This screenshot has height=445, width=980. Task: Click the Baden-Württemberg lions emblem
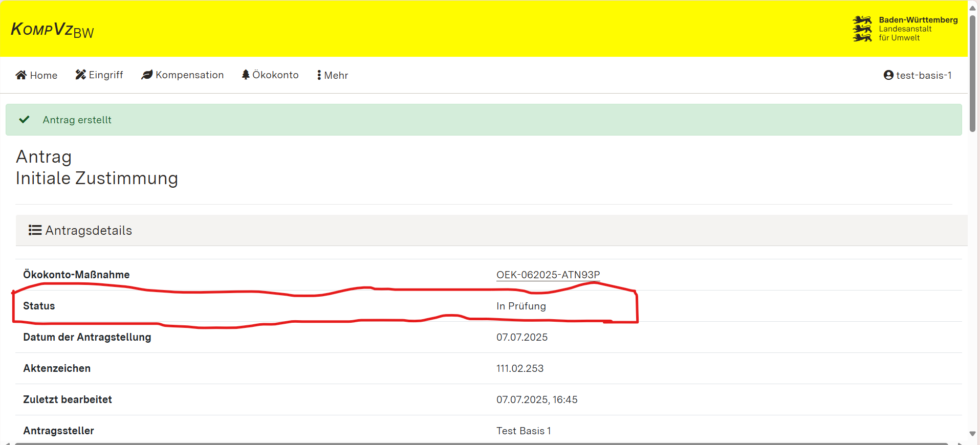(862, 29)
